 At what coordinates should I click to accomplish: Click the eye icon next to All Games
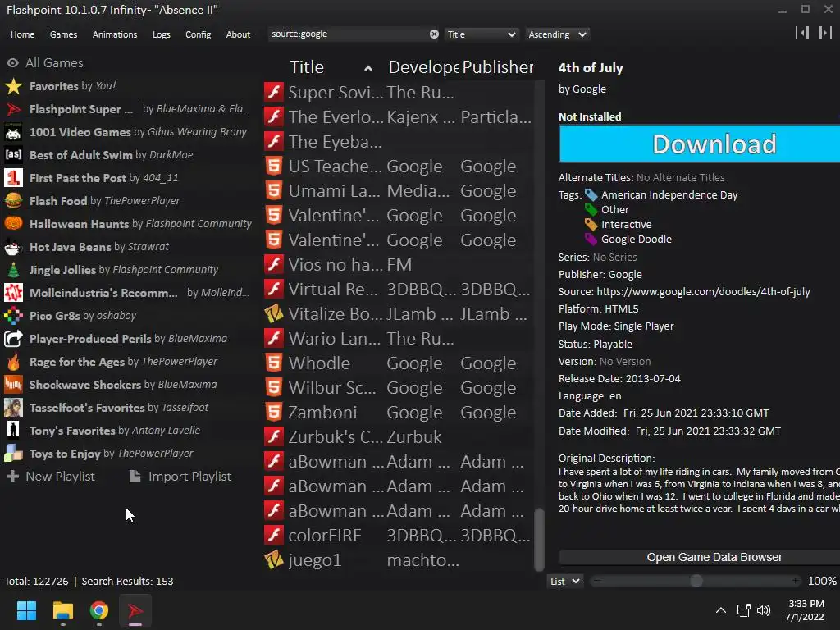pyautogui.click(x=13, y=63)
